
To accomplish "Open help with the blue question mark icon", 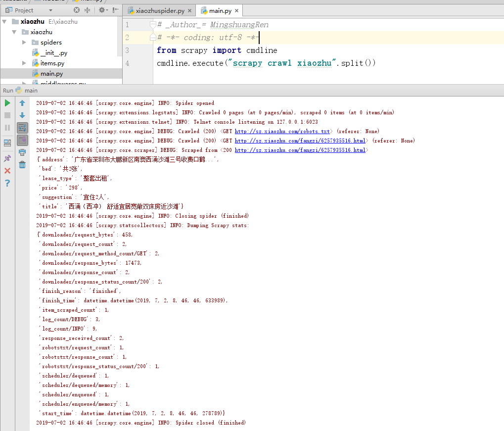I will tap(7, 183).
